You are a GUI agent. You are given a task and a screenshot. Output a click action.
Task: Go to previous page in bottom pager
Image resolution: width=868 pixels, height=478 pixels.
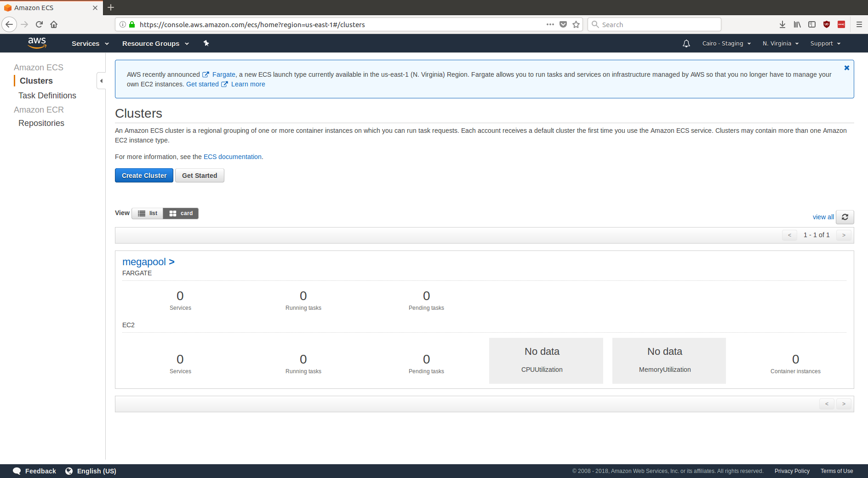tap(827, 404)
